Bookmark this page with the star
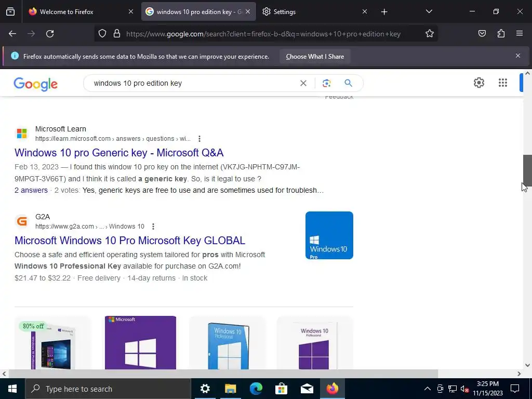Image resolution: width=532 pixels, height=399 pixels. (x=430, y=34)
